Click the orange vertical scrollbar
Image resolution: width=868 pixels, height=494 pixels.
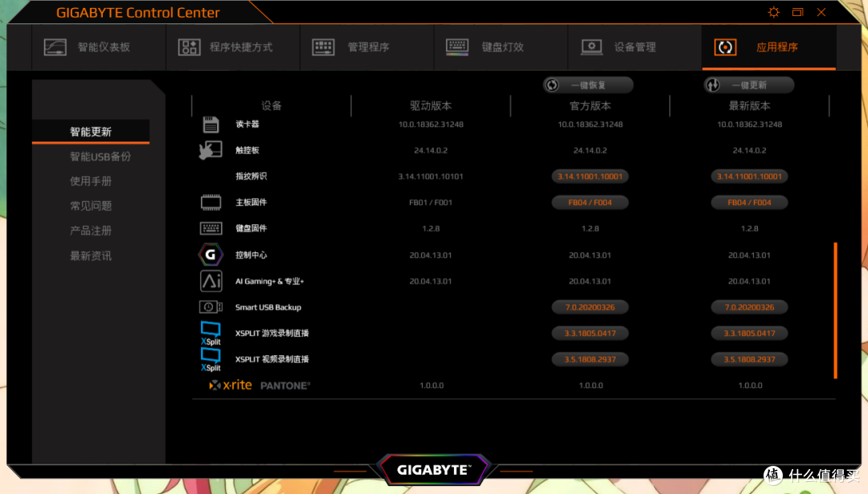tap(835, 310)
